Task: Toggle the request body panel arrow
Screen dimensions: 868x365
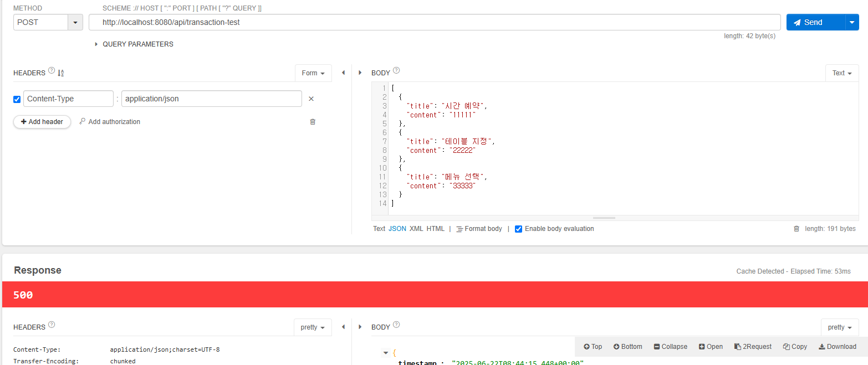Action: (360, 73)
